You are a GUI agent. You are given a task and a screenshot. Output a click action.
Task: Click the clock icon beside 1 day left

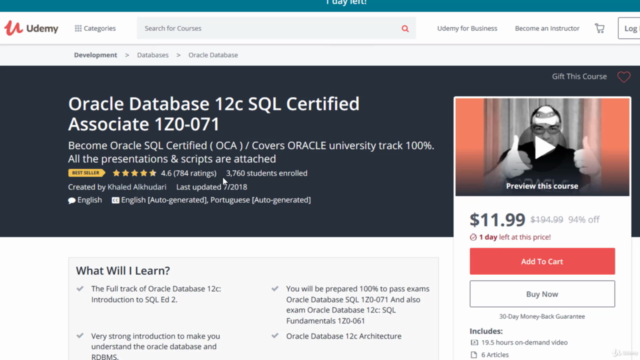473,237
